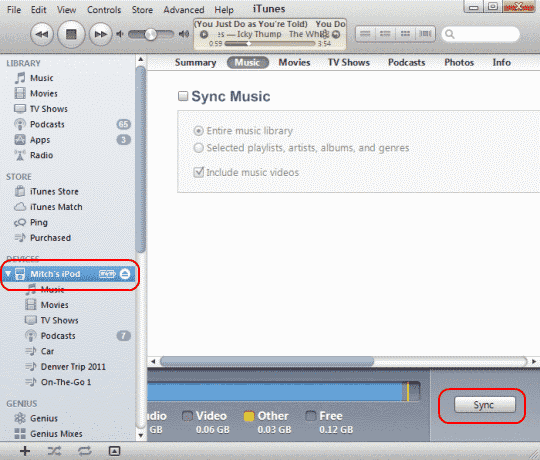Screen dimensions: 540x460
Task: Switch to Cover Flow view icon
Action: pos(425,34)
